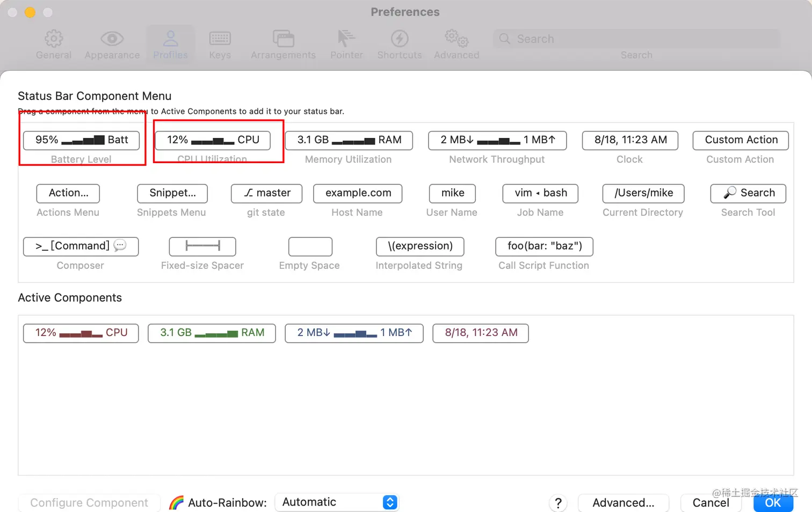Select the Snippets Menu component
The width and height of the screenshot is (812, 512).
[172, 193]
